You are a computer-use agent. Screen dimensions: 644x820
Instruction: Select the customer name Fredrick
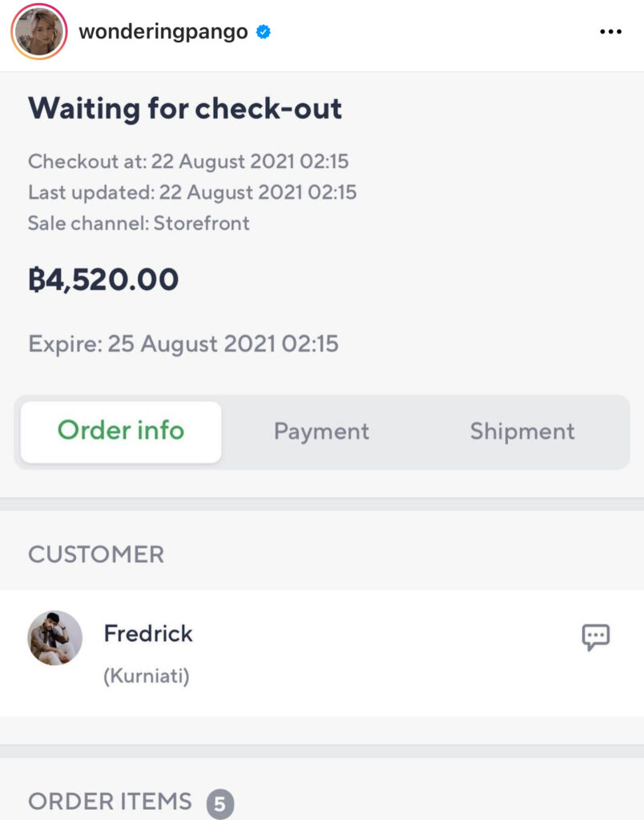148,633
